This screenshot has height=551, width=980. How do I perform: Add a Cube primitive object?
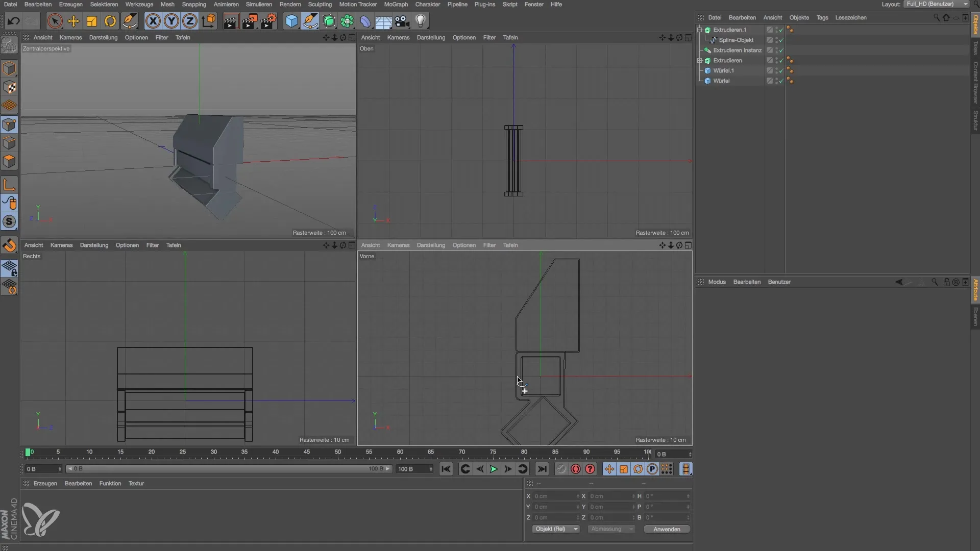[x=291, y=21]
